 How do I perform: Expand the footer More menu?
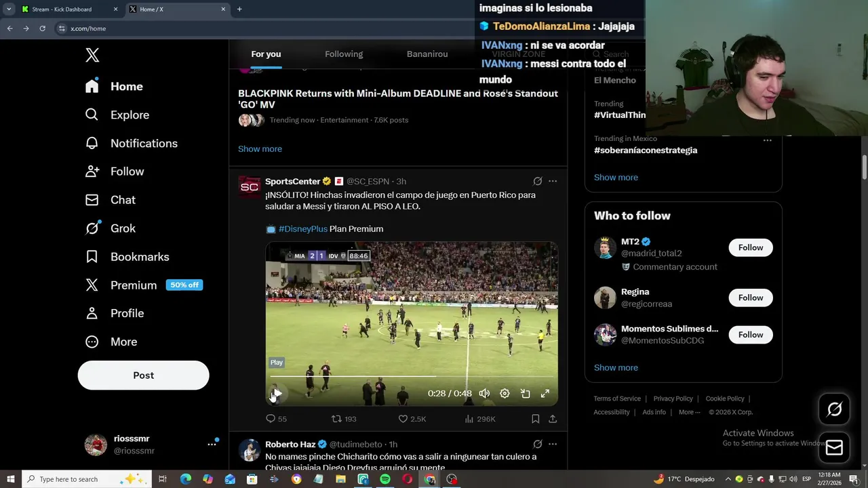(690, 412)
